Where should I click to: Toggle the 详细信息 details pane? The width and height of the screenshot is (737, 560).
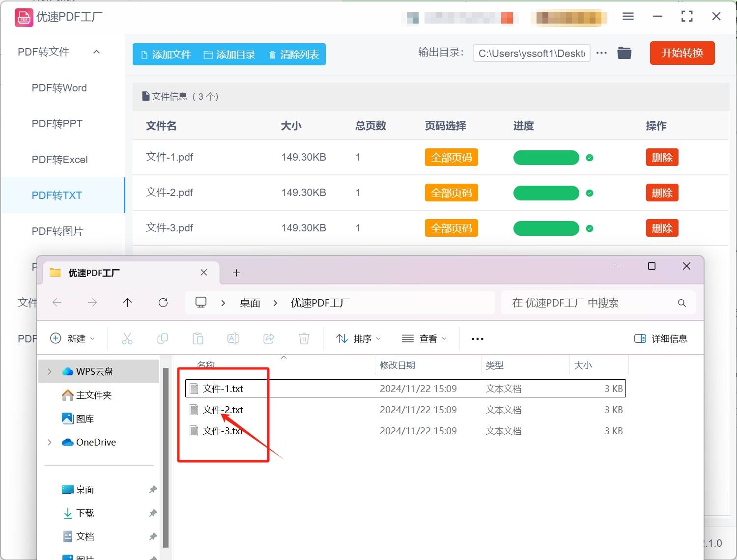(x=661, y=338)
